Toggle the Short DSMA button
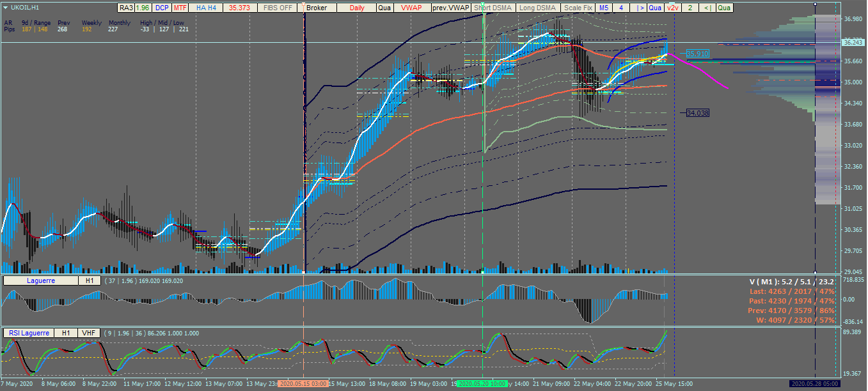 (x=493, y=8)
